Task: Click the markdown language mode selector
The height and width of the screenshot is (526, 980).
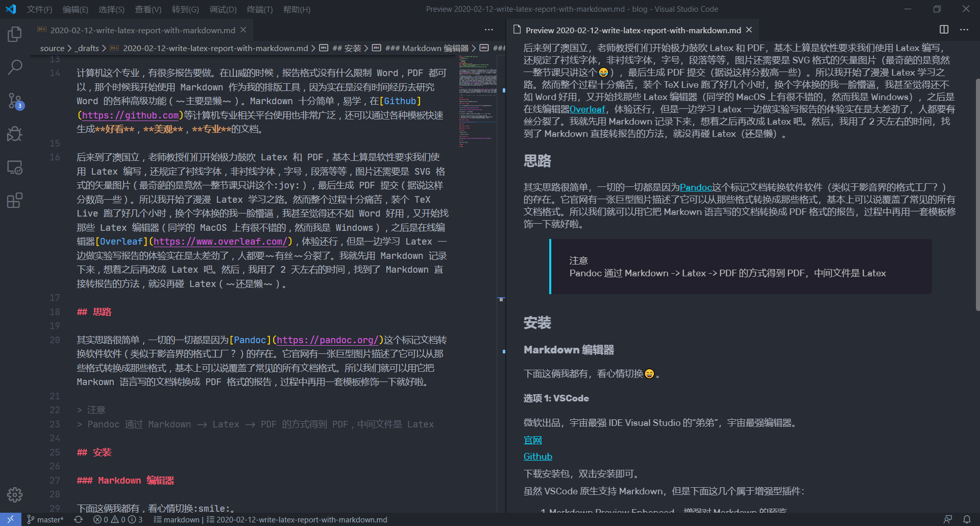Action: [x=181, y=519]
